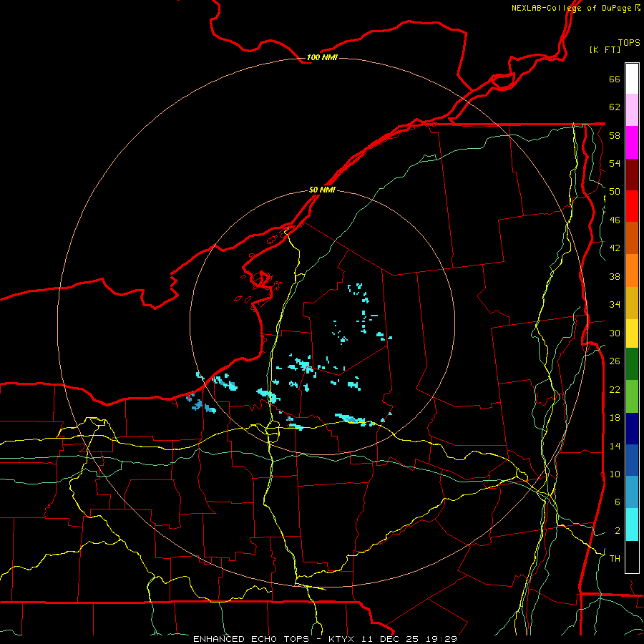Click the "NEXLAB-College of DuPage" credit text
This screenshot has height=644, width=644.
(571, 8)
